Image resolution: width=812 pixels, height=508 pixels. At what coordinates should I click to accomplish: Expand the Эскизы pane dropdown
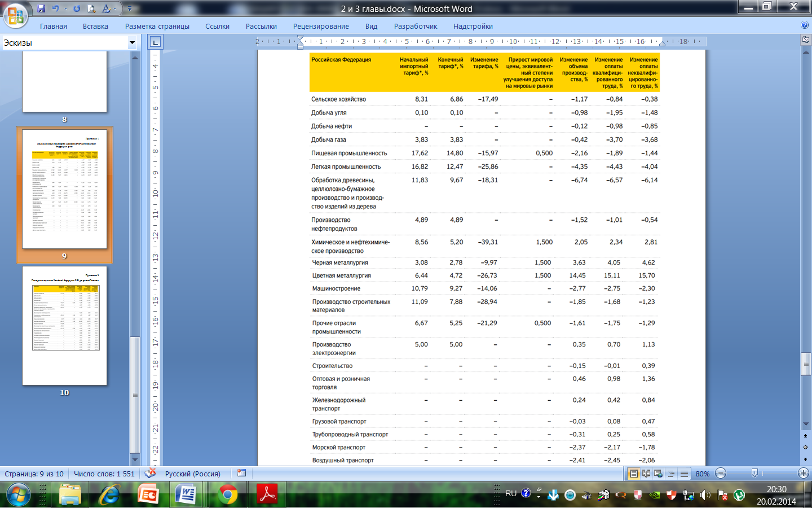click(132, 43)
